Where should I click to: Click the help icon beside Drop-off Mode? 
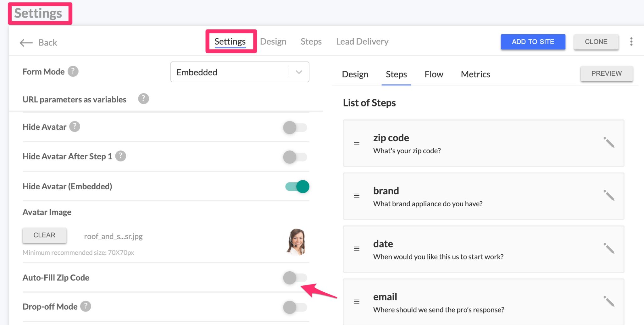[86, 306]
